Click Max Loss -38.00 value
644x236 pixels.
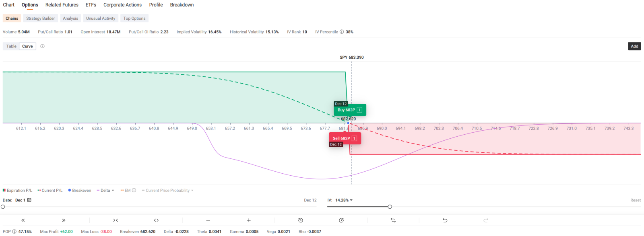pyautogui.click(x=106, y=232)
